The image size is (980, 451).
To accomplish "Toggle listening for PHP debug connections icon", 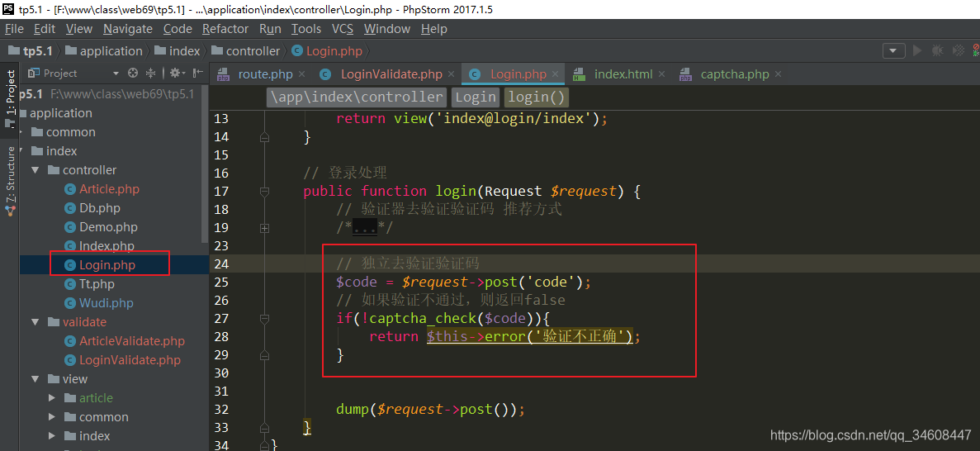I will 976,50.
